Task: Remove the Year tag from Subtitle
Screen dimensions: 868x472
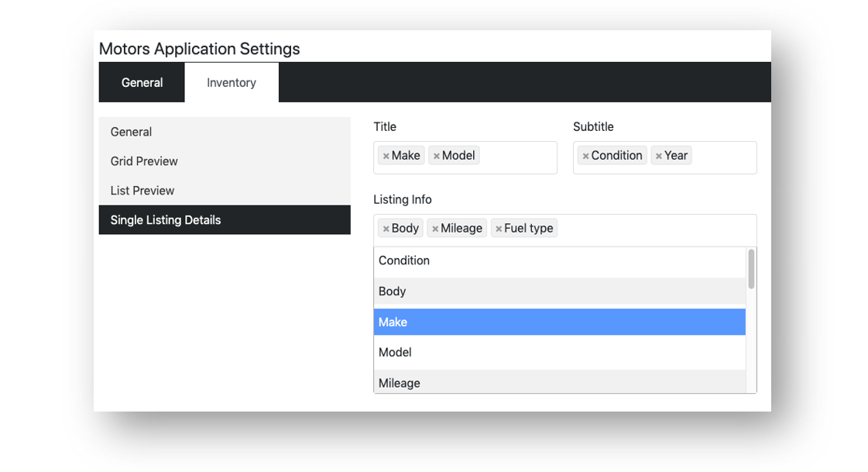Action: click(x=658, y=157)
